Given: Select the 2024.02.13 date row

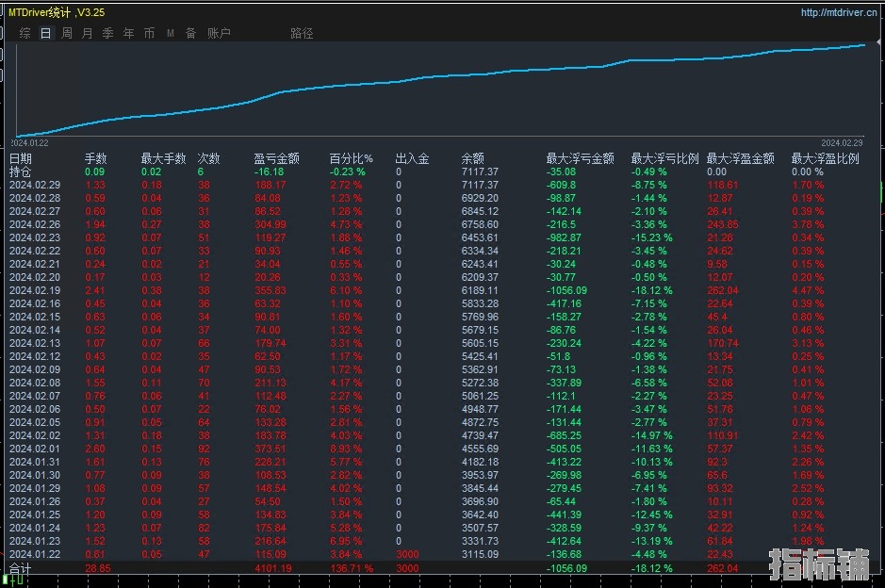Looking at the screenshot, I should click(35, 343).
